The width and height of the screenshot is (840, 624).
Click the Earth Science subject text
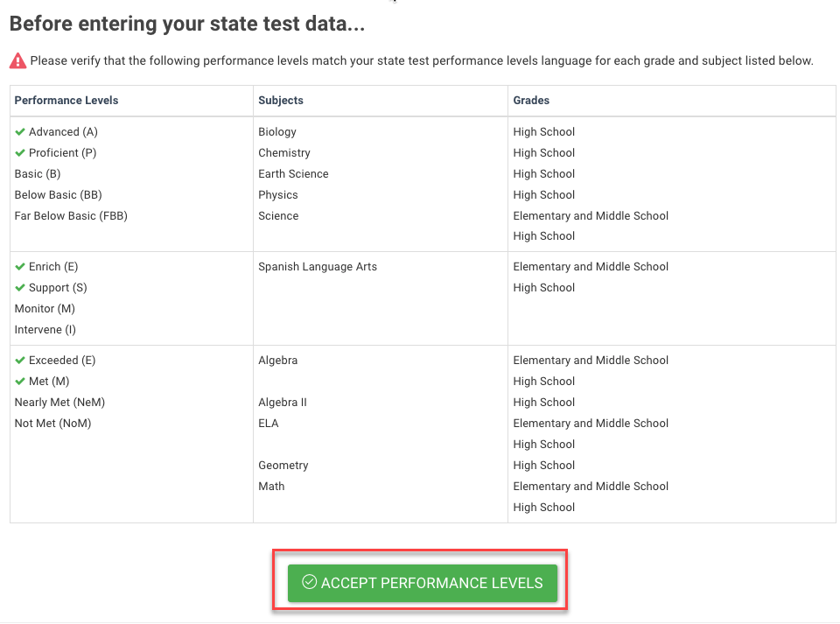tap(293, 174)
